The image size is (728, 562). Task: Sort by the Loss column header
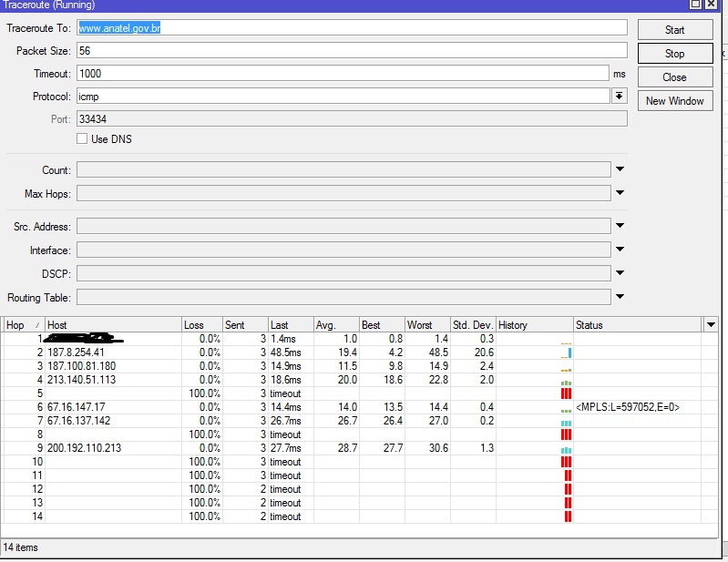(202, 325)
